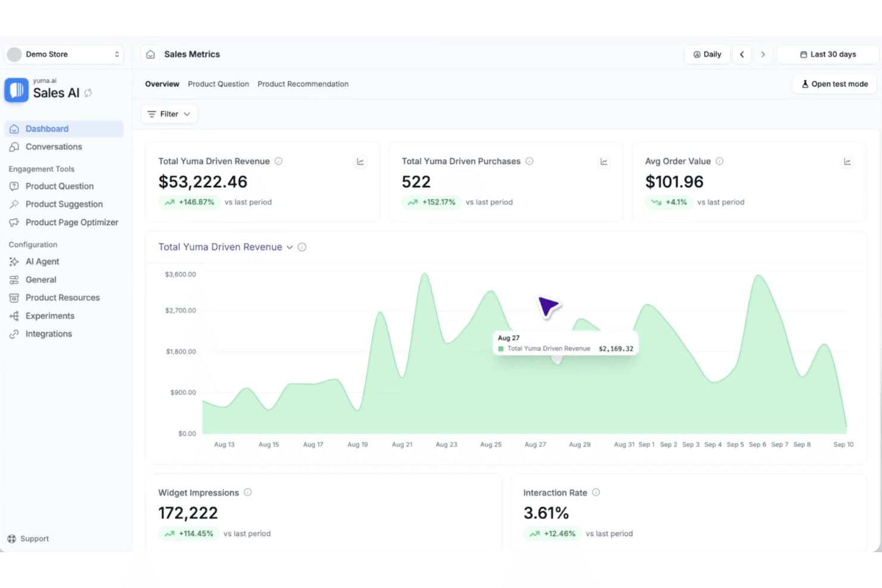The image size is (882, 588).
Task: Click info icon next to revenue chart title
Action: (x=302, y=247)
